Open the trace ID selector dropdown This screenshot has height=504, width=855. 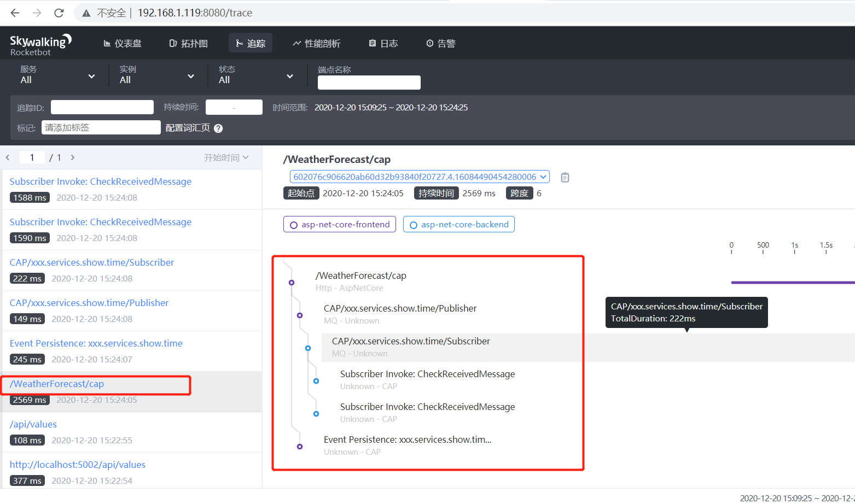tap(418, 176)
